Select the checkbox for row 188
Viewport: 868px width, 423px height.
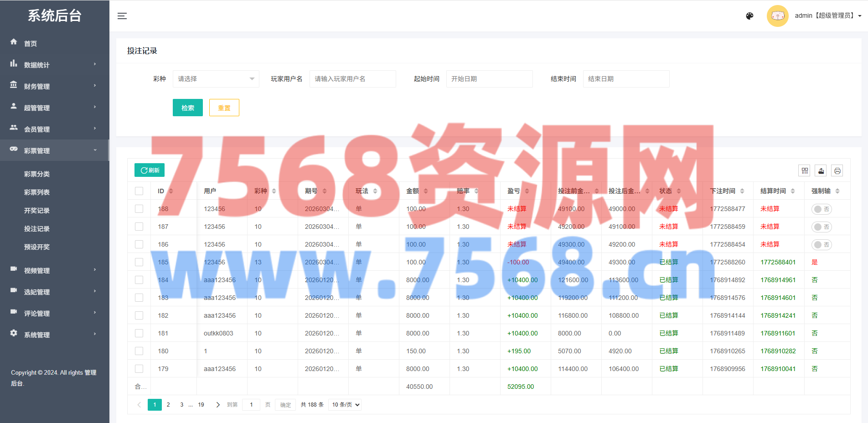pyautogui.click(x=139, y=209)
